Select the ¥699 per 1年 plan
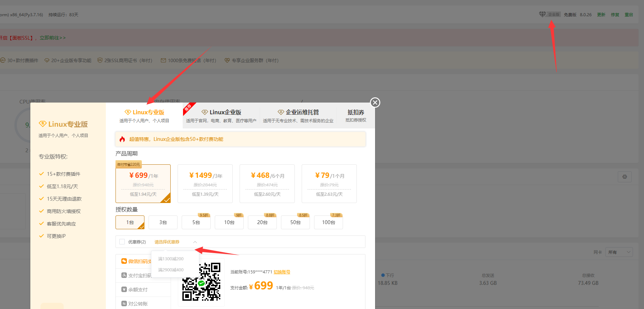644x309 pixels. [x=143, y=184]
